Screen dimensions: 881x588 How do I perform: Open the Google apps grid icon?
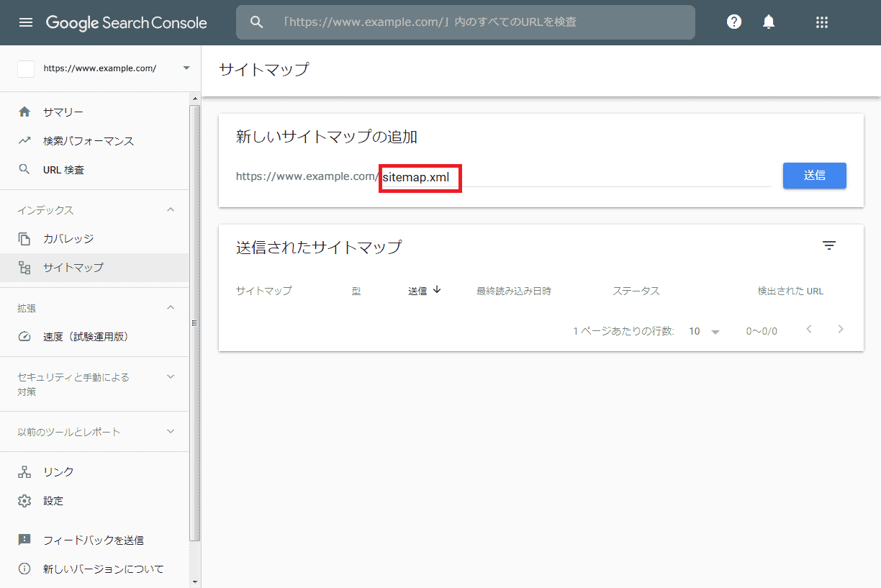point(822,22)
